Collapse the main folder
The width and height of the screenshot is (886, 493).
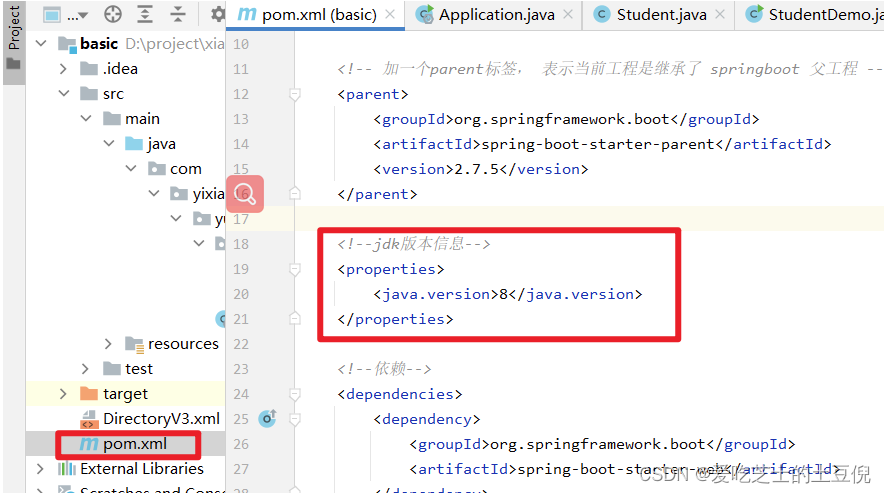pyautogui.click(x=86, y=118)
